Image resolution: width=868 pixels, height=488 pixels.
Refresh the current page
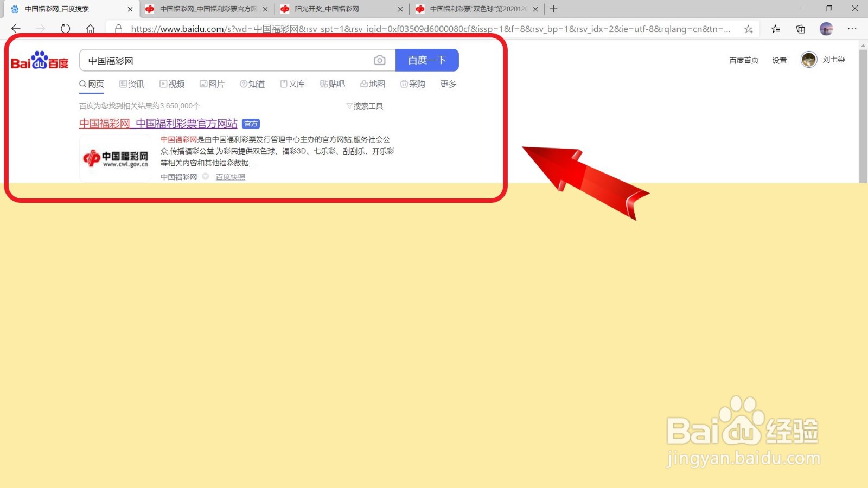coord(65,29)
